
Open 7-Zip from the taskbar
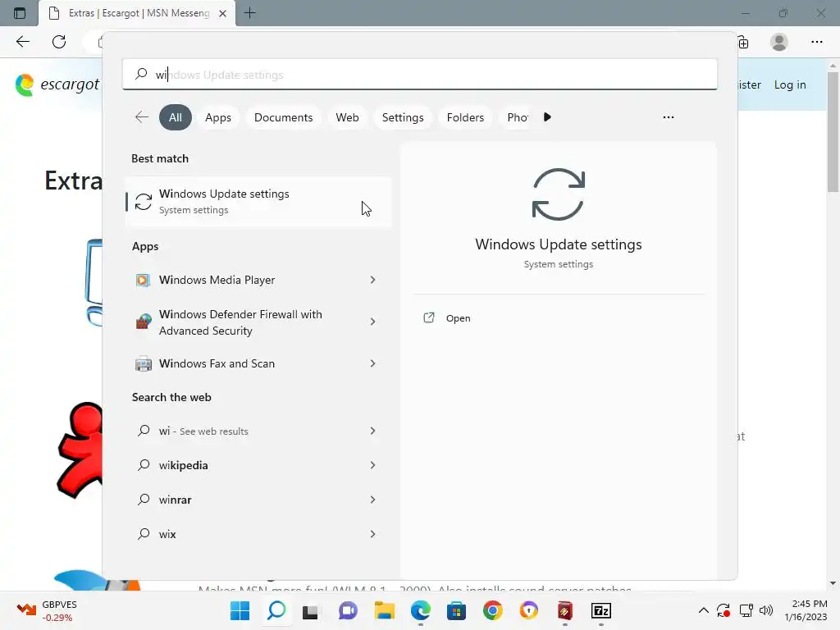click(601, 610)
